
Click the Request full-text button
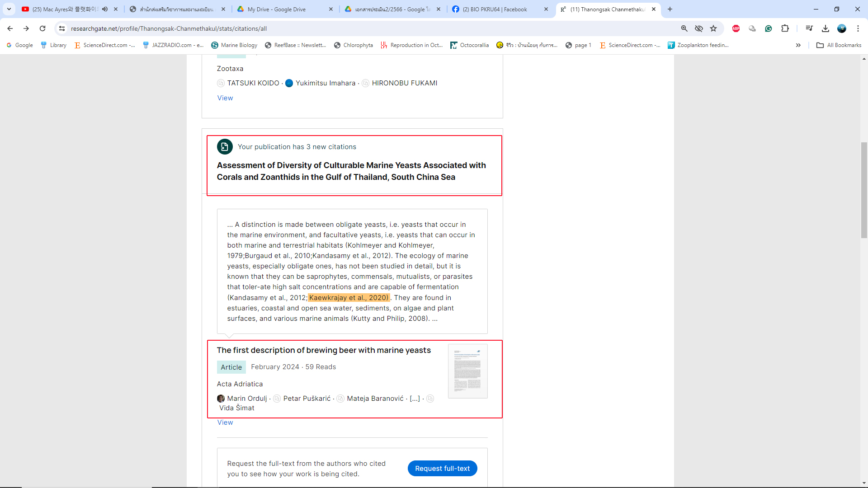pyautogui.click(x=442, y=469)
